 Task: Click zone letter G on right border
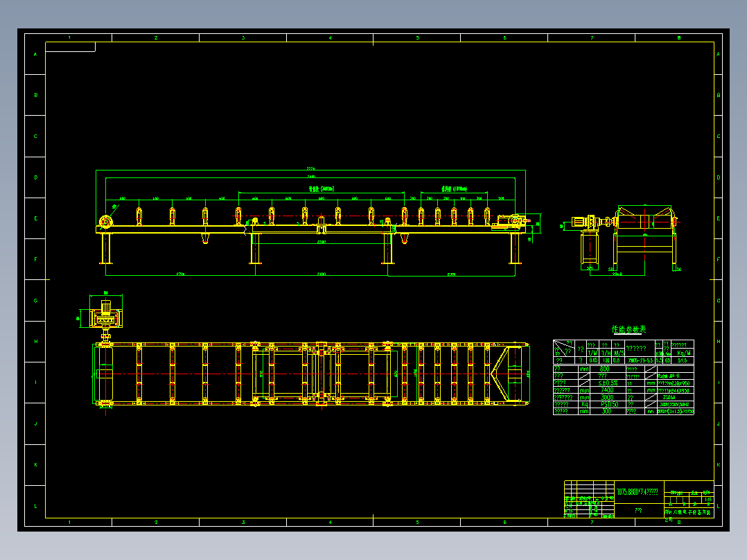pyautogui.click(x=719, y=301)
